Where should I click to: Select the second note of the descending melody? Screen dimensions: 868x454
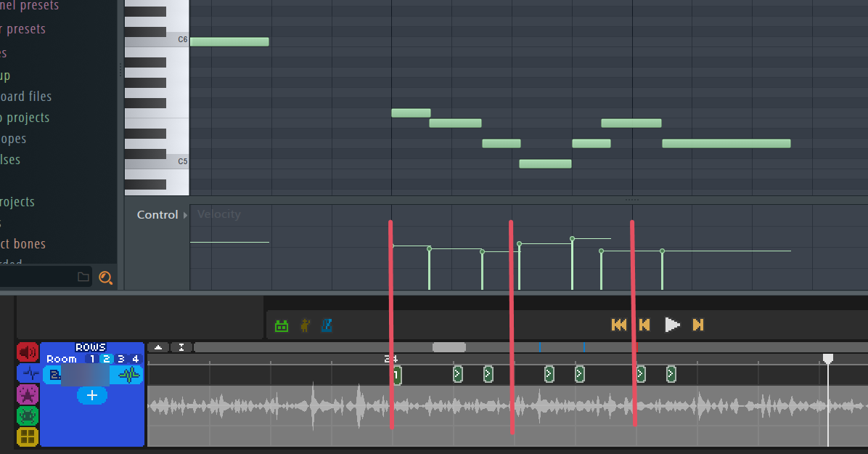(x=456, y=123)
